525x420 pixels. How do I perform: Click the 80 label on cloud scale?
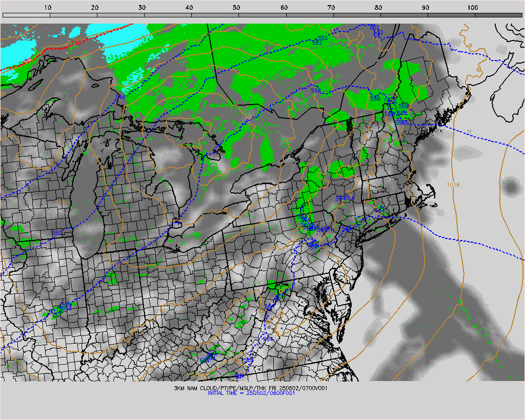point(378,7)
